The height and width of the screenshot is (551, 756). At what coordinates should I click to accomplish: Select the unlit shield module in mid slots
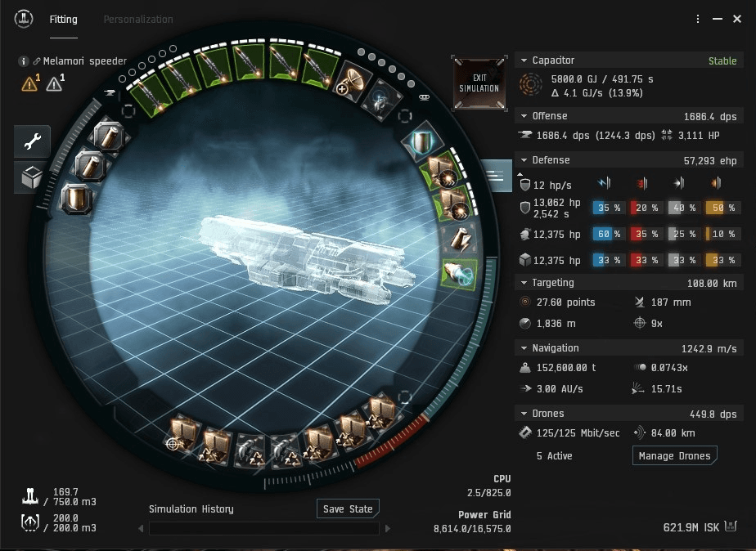click(x=421, y=141)
